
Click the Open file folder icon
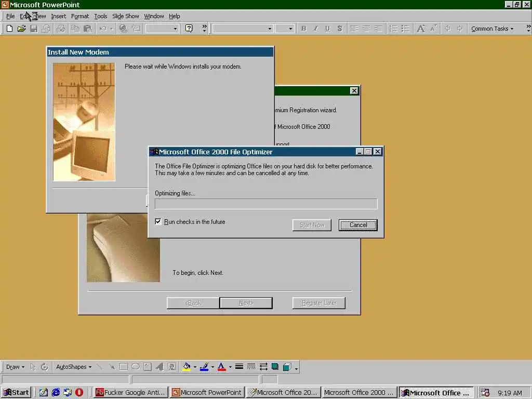pyautogui.click(x=21, y=29)
